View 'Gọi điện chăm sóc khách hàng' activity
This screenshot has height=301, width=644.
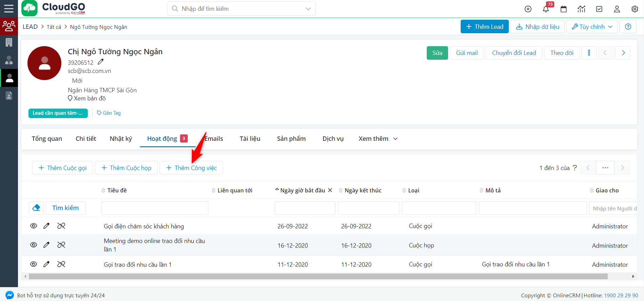point(34,226)
